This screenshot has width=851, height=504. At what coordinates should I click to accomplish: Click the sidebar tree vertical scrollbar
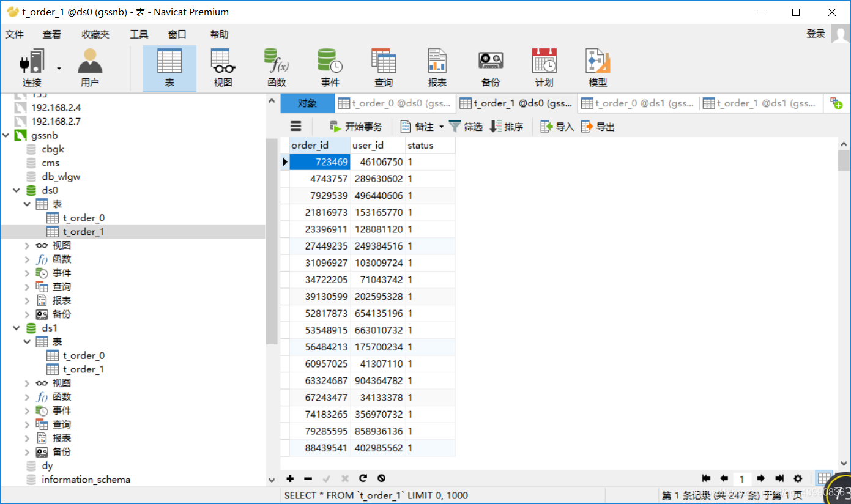tap(272, 242)
